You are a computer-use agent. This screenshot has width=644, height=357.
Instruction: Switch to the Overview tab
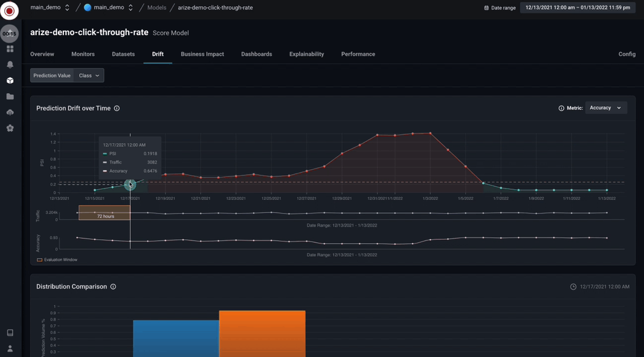click(x=42, y=54)
